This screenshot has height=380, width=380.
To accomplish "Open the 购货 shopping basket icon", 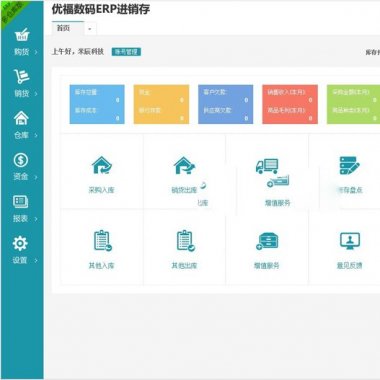I will [x=22, y=34].
